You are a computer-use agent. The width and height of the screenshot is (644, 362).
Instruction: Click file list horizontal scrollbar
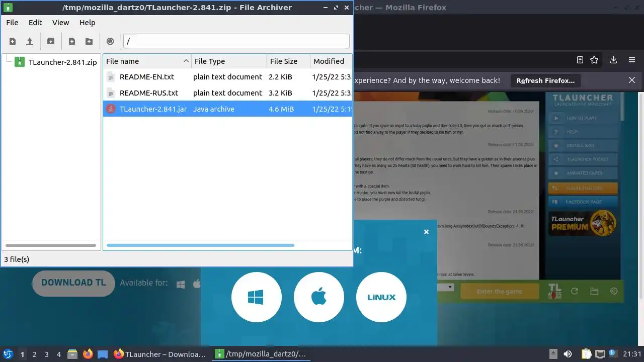(x=200, y=245)
